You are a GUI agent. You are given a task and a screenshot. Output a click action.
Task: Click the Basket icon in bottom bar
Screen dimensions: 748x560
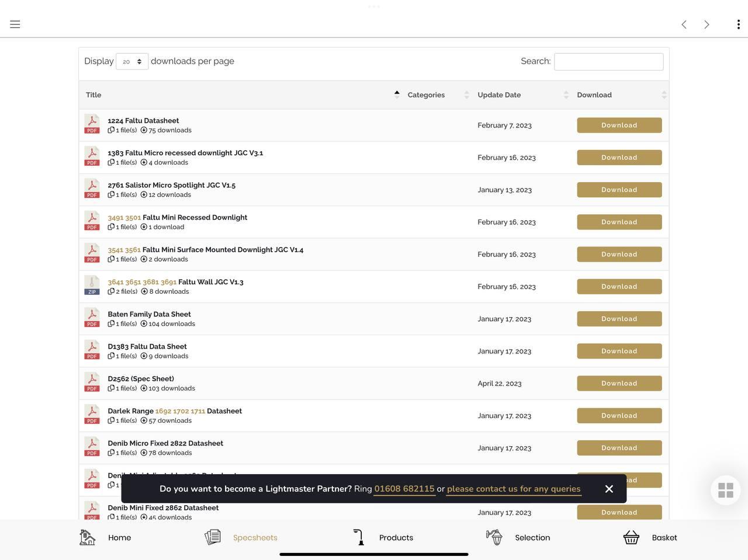[631, 537]
